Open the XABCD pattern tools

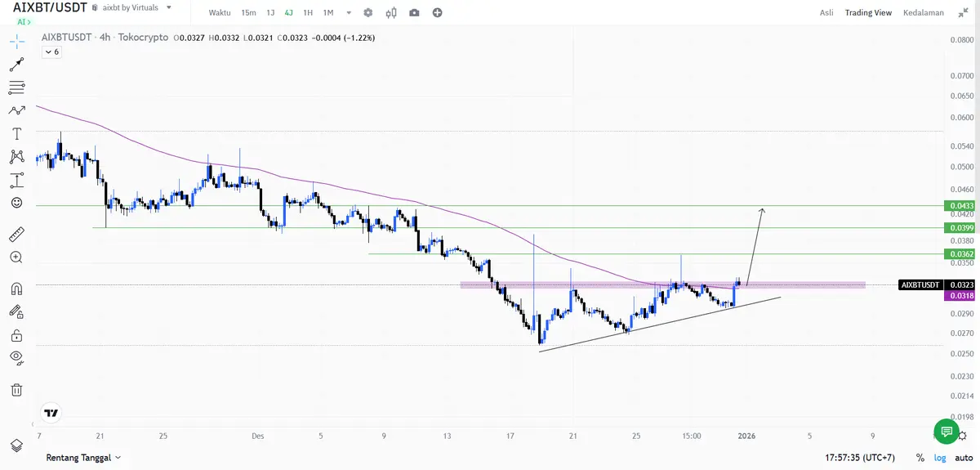tap(16, 156)
